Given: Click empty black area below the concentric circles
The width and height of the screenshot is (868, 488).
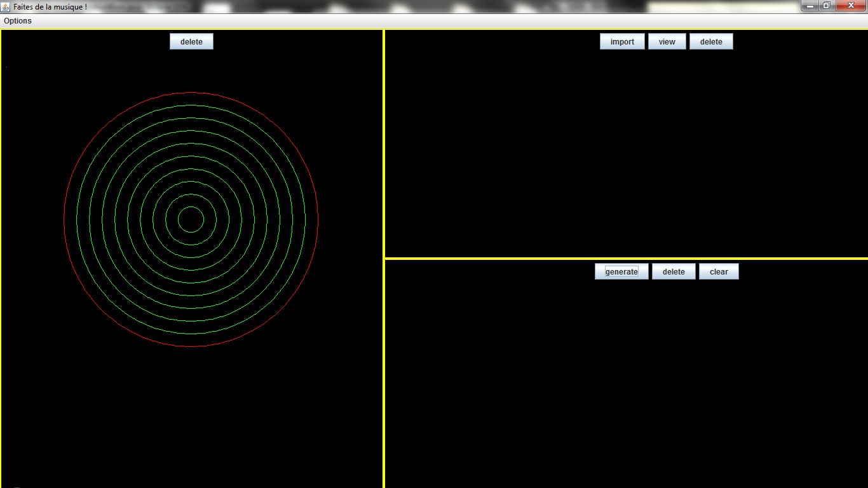Looking at the screenshot, I should 191,413.
